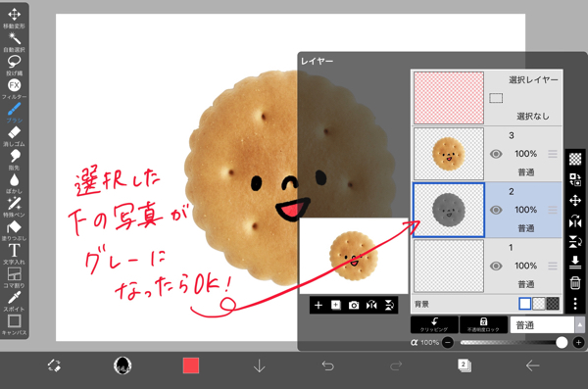This screenshot has height=389, width=588.
Task: Enable Clipping for the layer
Action: point(434,325)
